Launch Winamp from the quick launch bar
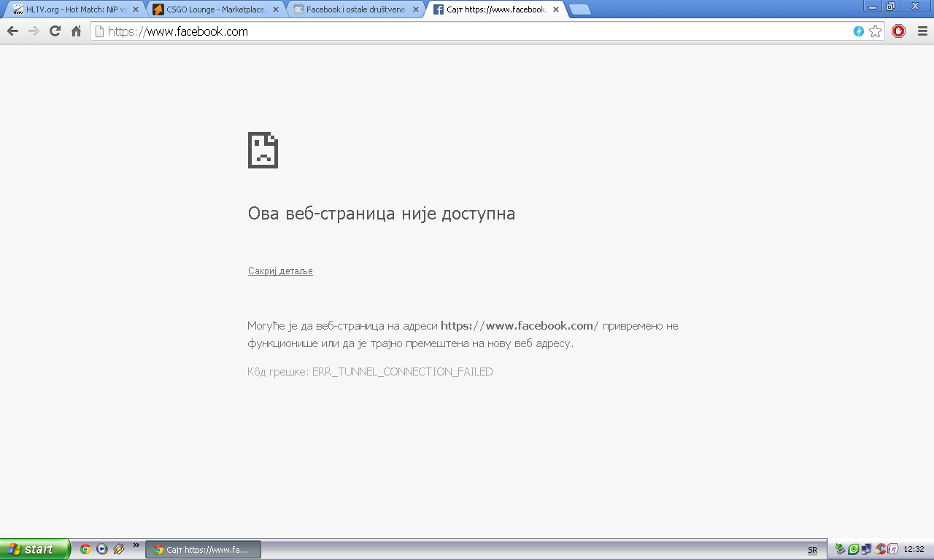This screenshot has width=934, height=560. pos(119,549)
